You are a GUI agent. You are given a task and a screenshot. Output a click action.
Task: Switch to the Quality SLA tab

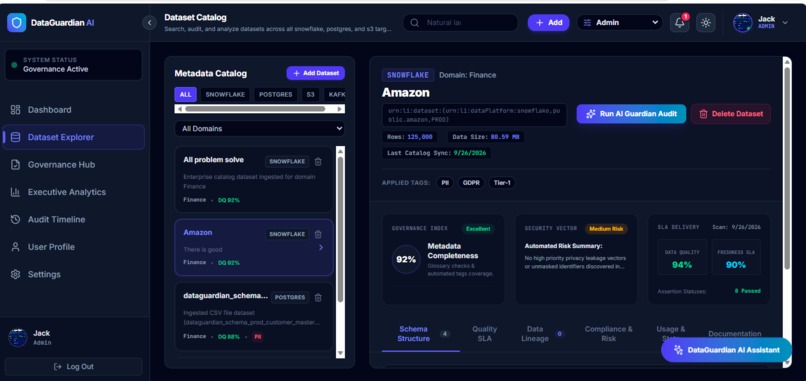(484, 334)
